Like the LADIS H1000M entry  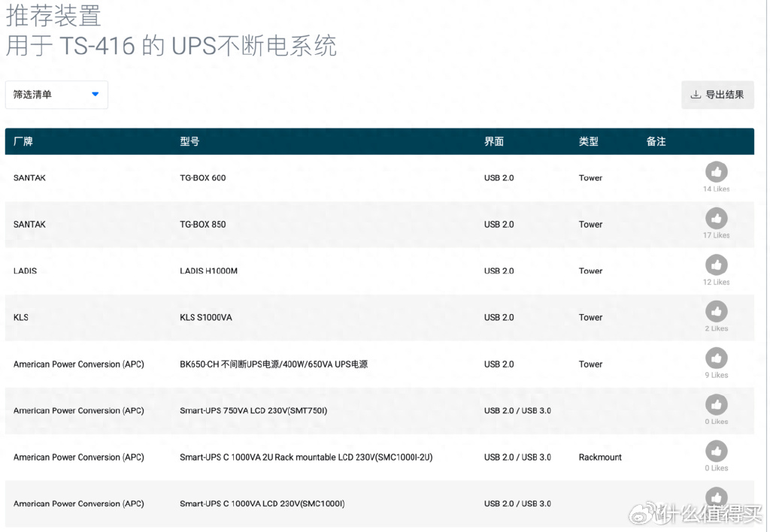[716, 265]
